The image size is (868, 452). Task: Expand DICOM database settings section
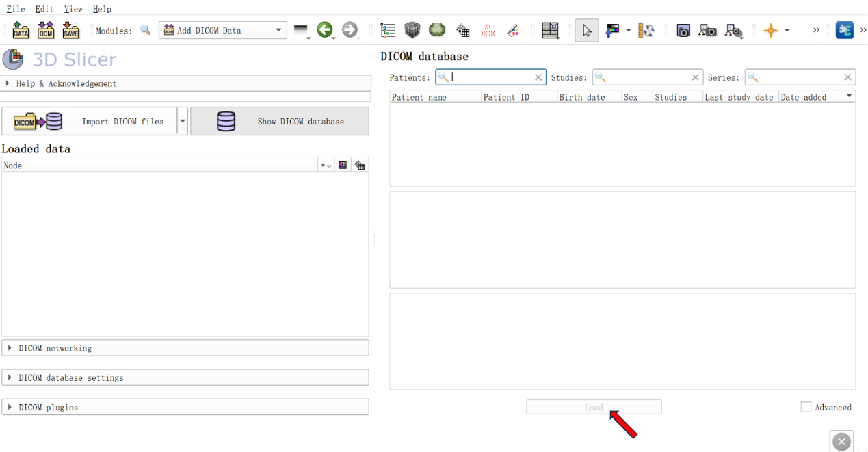(185, 377)
